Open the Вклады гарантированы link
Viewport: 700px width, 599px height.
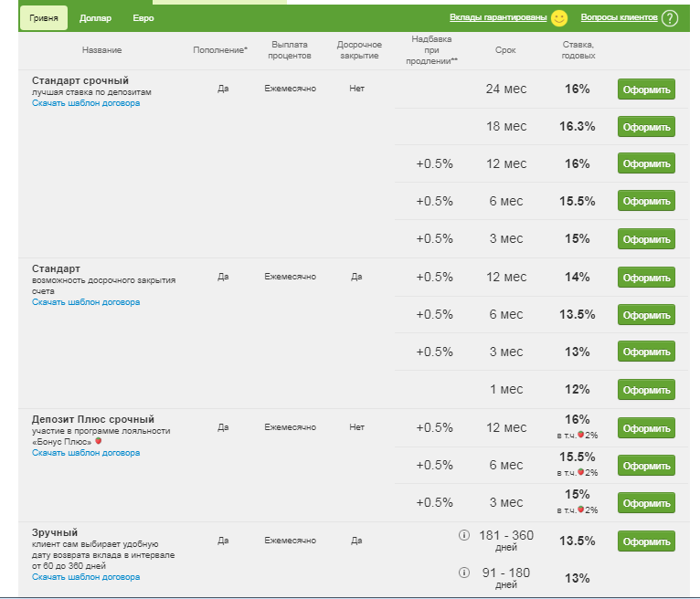498,17
